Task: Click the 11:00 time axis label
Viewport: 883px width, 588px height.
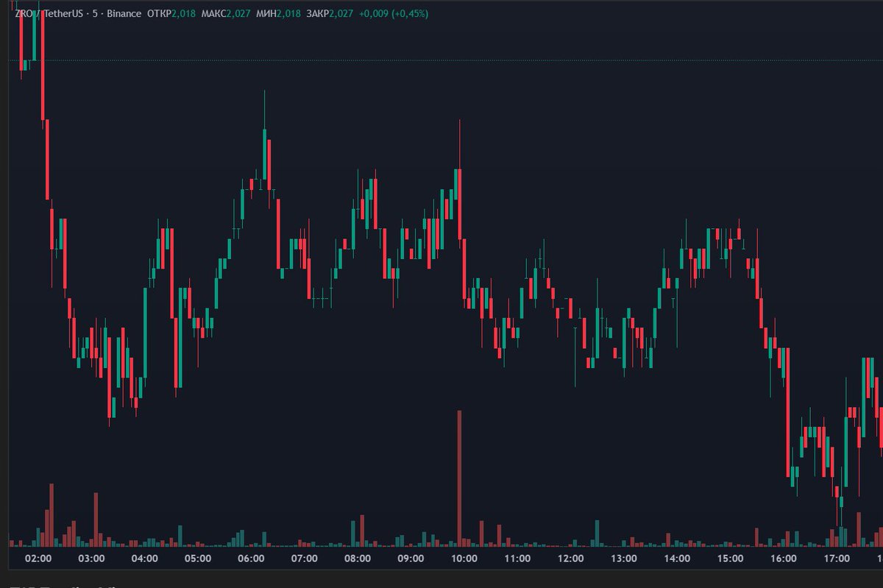Action: point(517,559)
